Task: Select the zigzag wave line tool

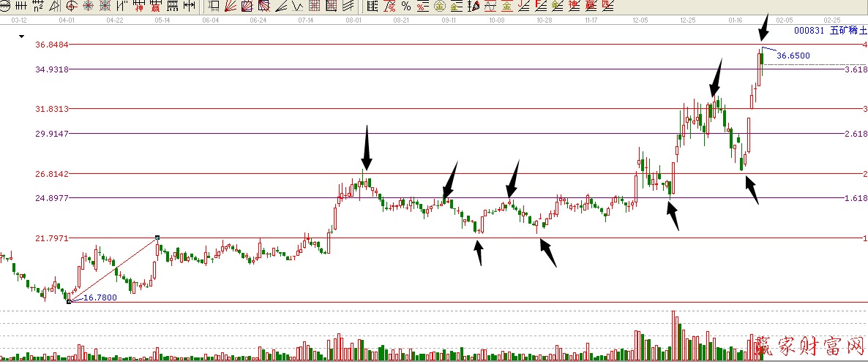Action: (x=296, y=7)
